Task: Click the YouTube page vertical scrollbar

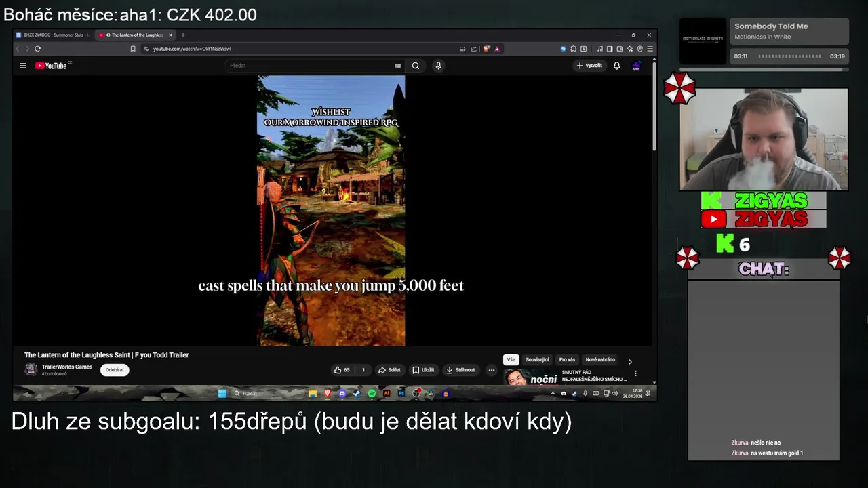Action: click(654, 105)
